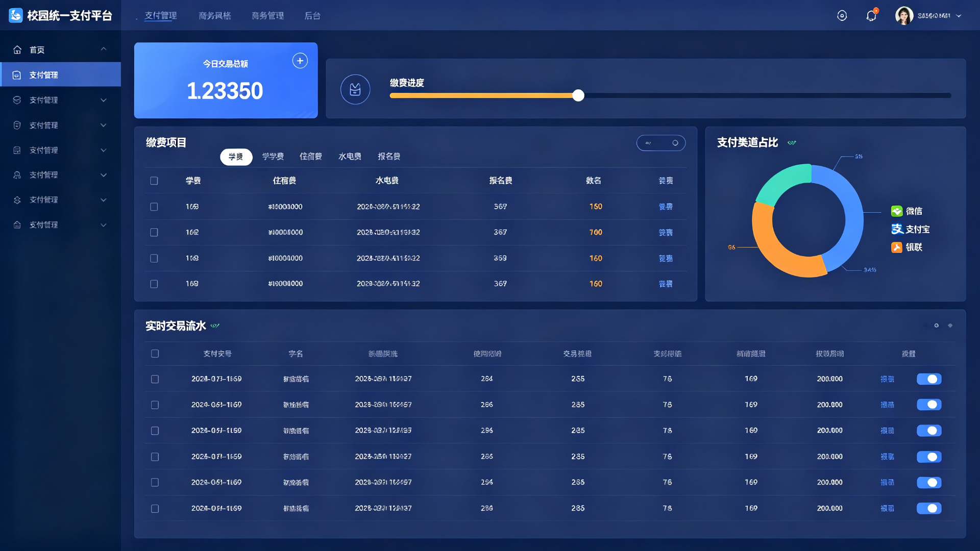Click the home icon next to 首页
Image resolution: width=980 pixels, height=551 pixels.
point(17,49)
